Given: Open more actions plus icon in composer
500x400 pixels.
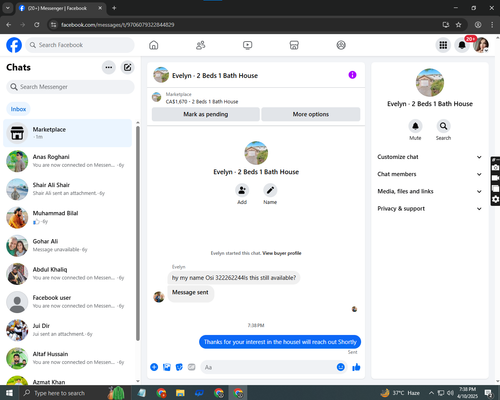Looking at the screenshot, I should click(154, 367).
